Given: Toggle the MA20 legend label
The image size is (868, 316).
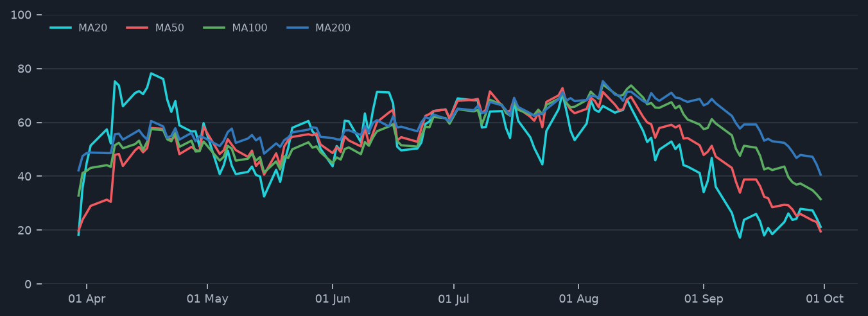Looking at the screenshot, I should coord(92,28).
